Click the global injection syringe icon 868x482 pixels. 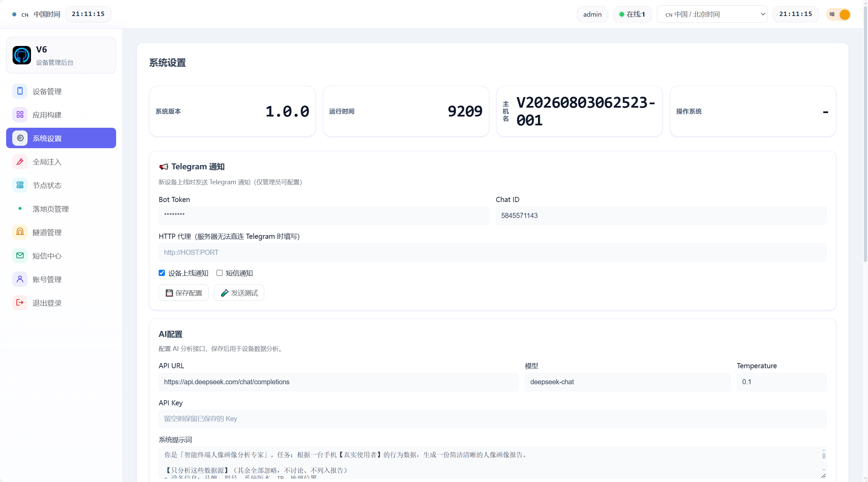[20, 162]
